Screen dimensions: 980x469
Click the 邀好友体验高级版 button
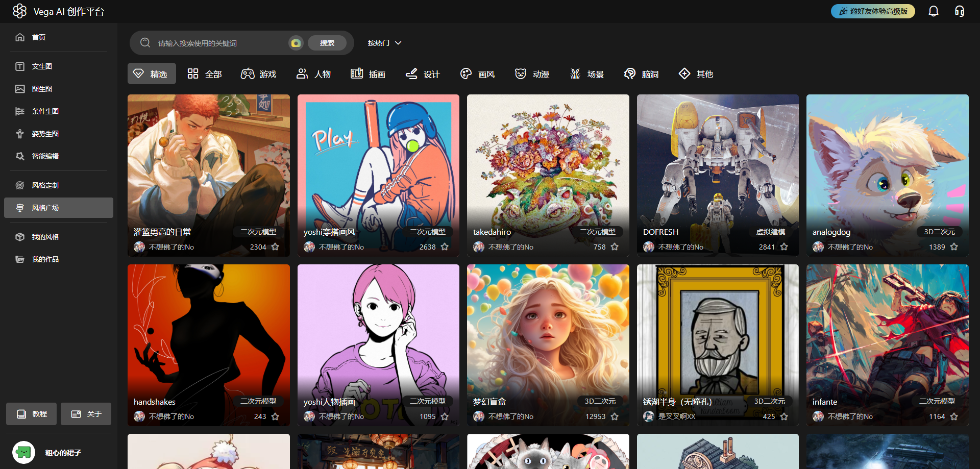coord(873,11)
